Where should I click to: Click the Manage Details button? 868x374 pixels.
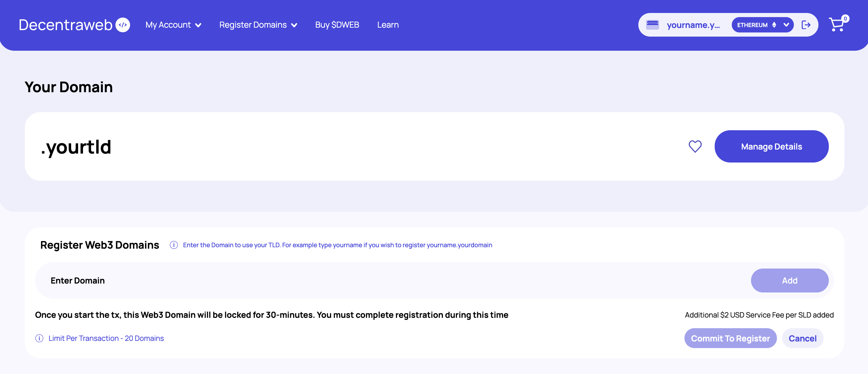coord(771,147)
